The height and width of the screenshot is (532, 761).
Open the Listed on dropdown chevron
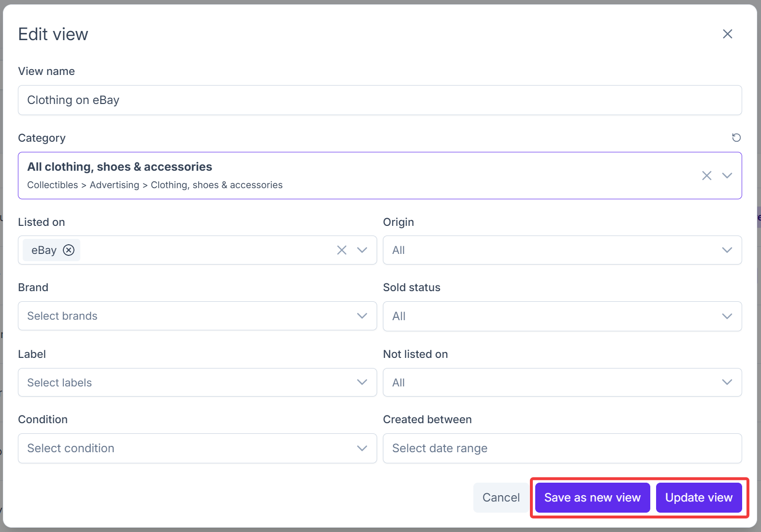(362, 250)
